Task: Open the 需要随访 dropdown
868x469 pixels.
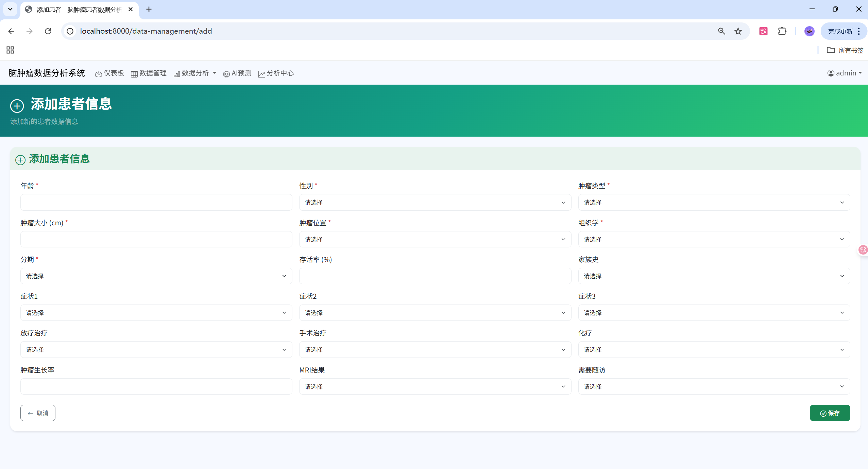Action: click(x=714, y=386)
